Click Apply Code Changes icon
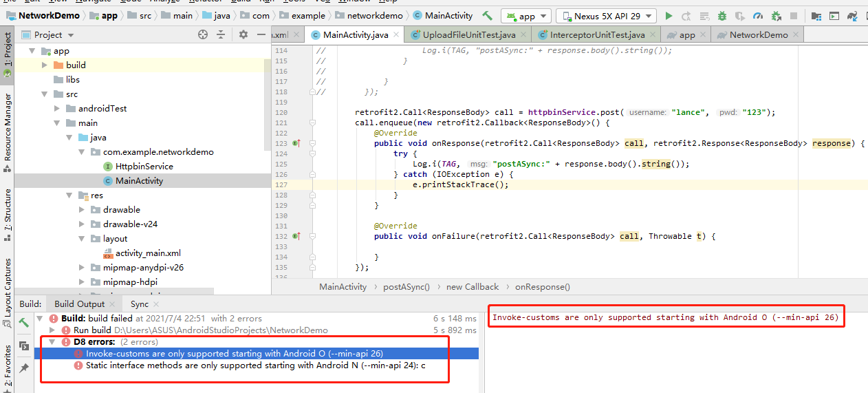 pos(704,15)
